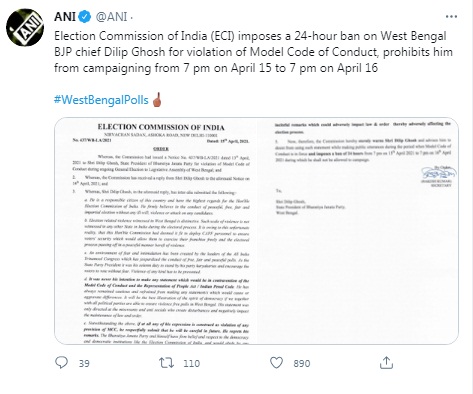Open the right page of the attached order
473x394 pixels.
358,231
